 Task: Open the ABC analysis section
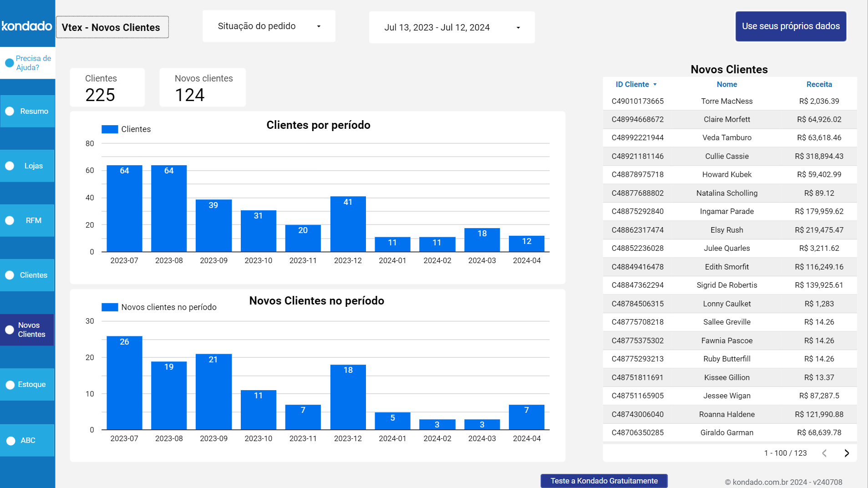27,440
